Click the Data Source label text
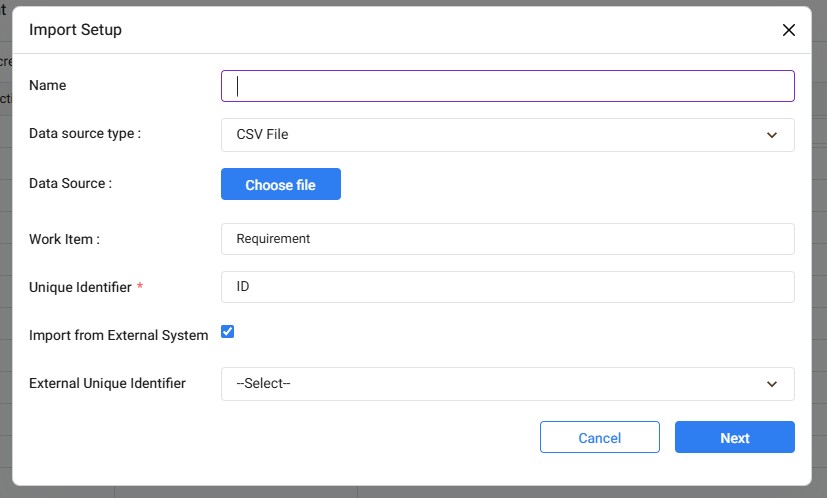Image resolution: width=827 pixels, height=498 pixels. click(70, 184)
